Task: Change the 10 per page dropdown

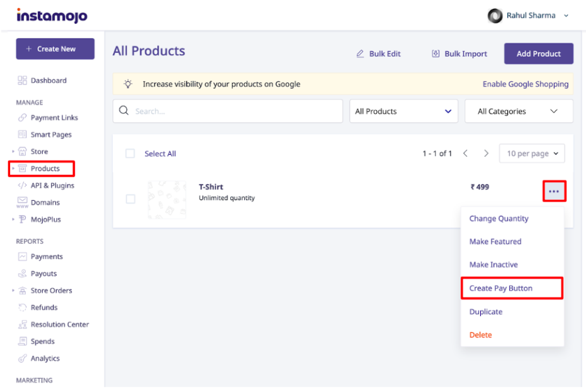Action: click(532, 154)
